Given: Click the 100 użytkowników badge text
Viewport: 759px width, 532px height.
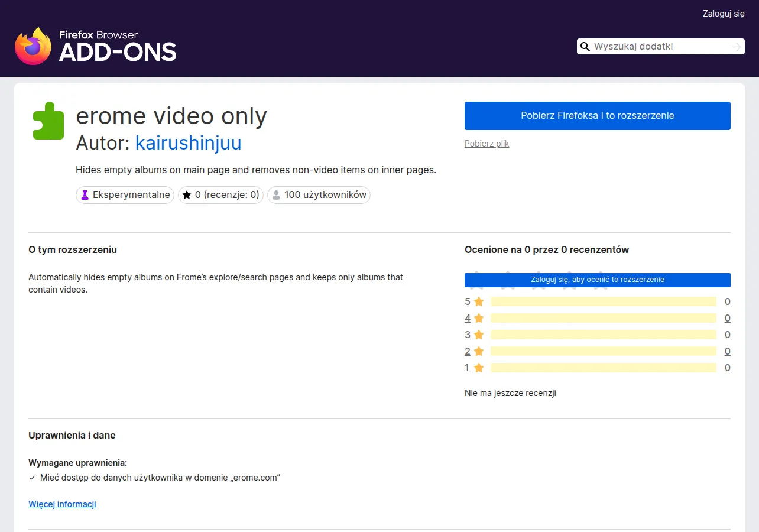Looking at the screenshot, I should pyautogui.click(x=326, y=194).
